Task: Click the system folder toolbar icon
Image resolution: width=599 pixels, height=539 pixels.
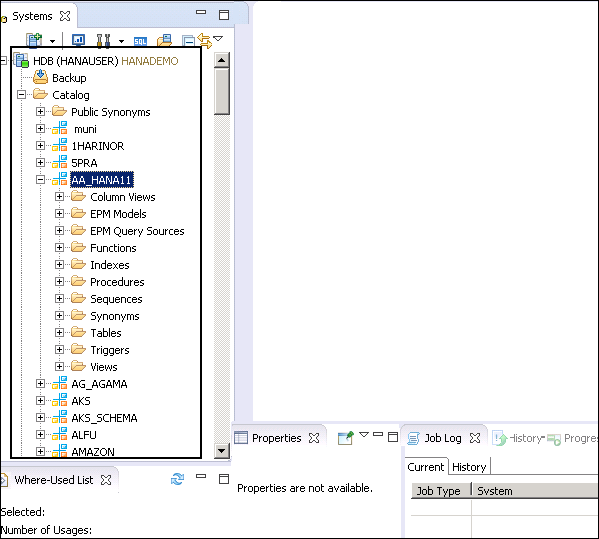Action: (x=165, y=40)
